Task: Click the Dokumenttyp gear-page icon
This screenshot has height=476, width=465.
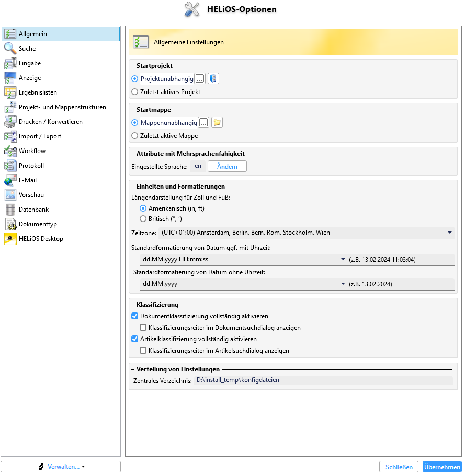Action: pos(10,224)
